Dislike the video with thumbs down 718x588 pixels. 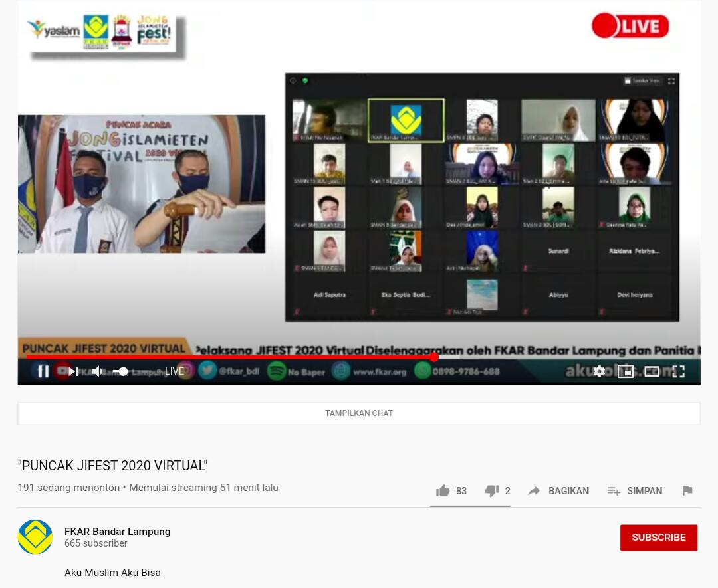click(492, 491)
